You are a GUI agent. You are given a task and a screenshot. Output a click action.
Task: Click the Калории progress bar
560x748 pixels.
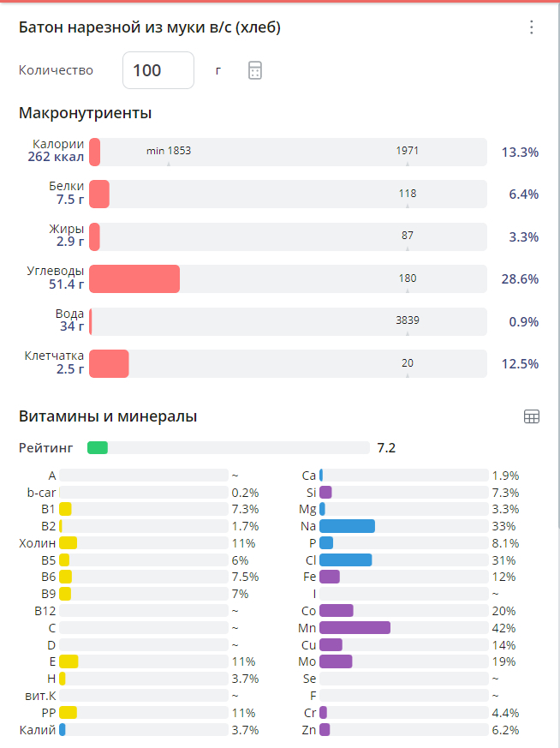[288, 153]
